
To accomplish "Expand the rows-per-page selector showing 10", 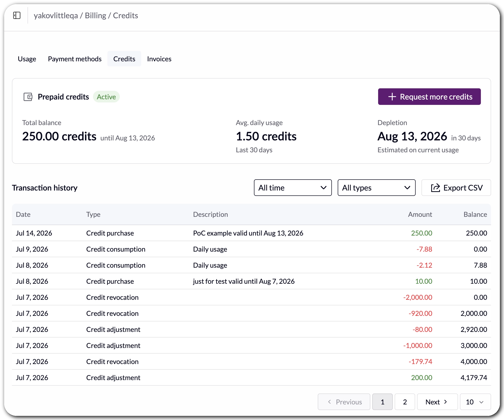I will (475, 402).
